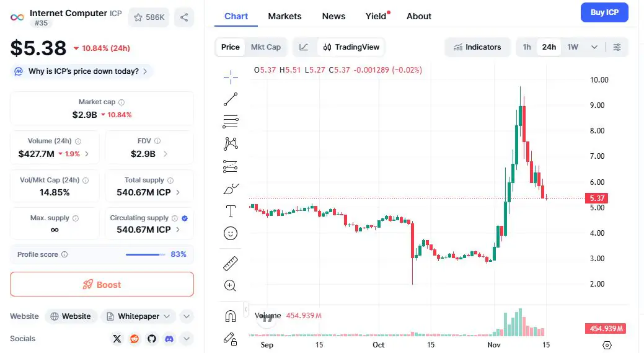Select the crosshair cursor tool
The height and width of the screenshot is (353, 644).
[x=231, y=77]
